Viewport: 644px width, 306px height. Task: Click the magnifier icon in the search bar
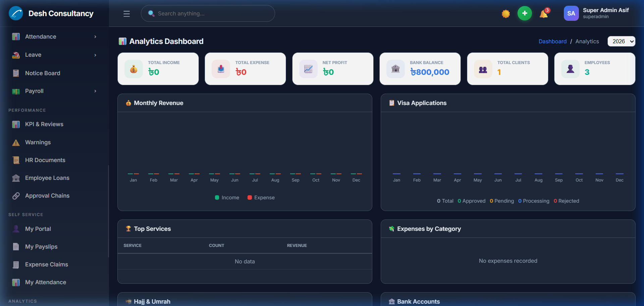pos(151,13)
